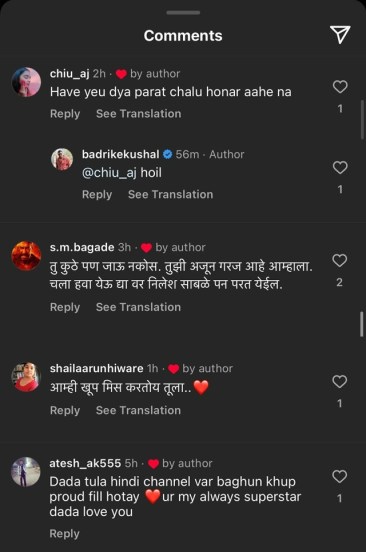Image resolution: width=366 pixels, height=552 pixels.
Task: Heart atesh_ak555's comment
Action: coord(340,476)
